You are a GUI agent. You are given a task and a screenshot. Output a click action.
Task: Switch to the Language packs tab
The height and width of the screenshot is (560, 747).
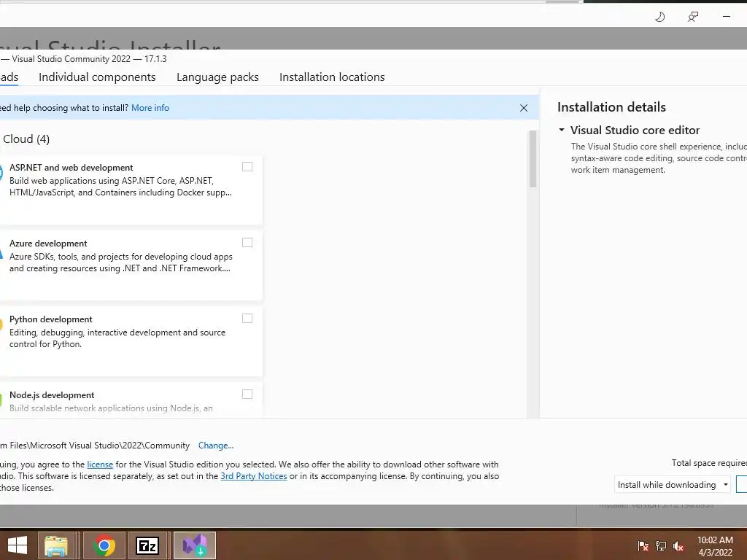coord(217,77)
